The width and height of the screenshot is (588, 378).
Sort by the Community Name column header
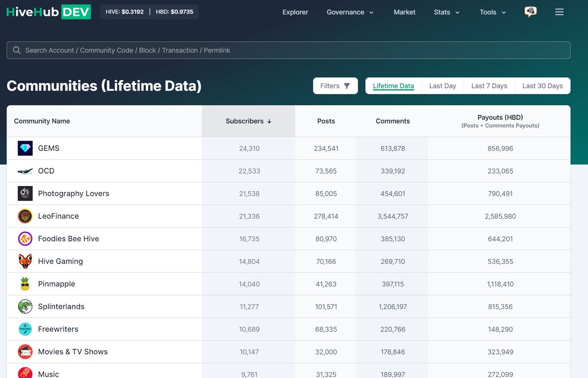click(42, 121)
